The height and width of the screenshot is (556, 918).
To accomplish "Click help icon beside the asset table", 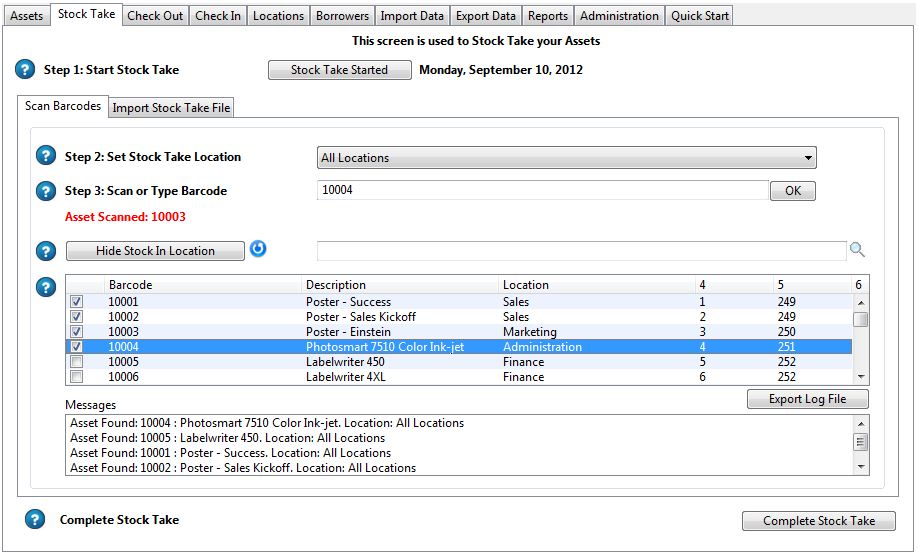I will pos(46,287).
